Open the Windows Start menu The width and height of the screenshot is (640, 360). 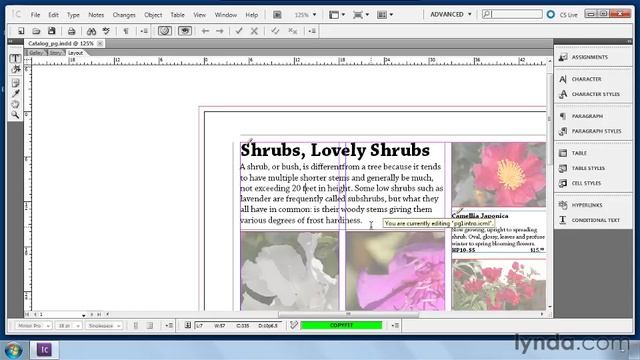pyautogui.click(x=14, y=350)
